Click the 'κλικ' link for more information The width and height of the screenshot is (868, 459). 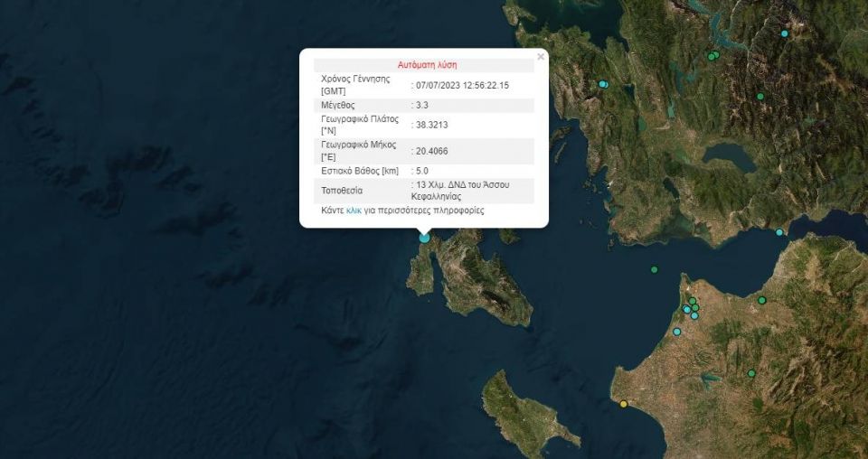pyautogui.click(x=354, y=211)
